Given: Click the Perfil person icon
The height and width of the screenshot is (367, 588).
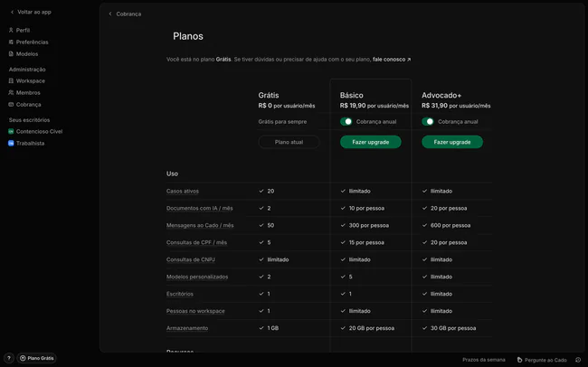Looking at the screenshot, I should [11, 30].
